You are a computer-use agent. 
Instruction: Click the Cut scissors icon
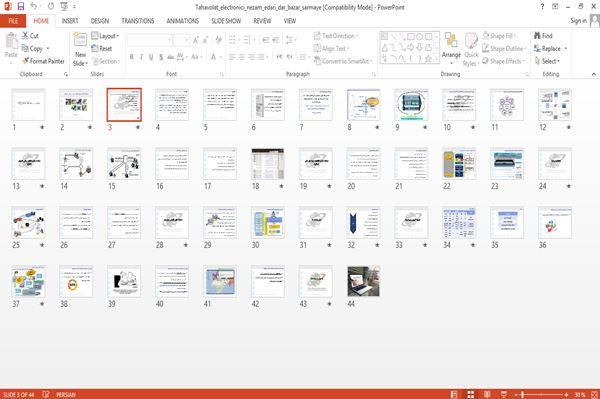click(25, 36)
